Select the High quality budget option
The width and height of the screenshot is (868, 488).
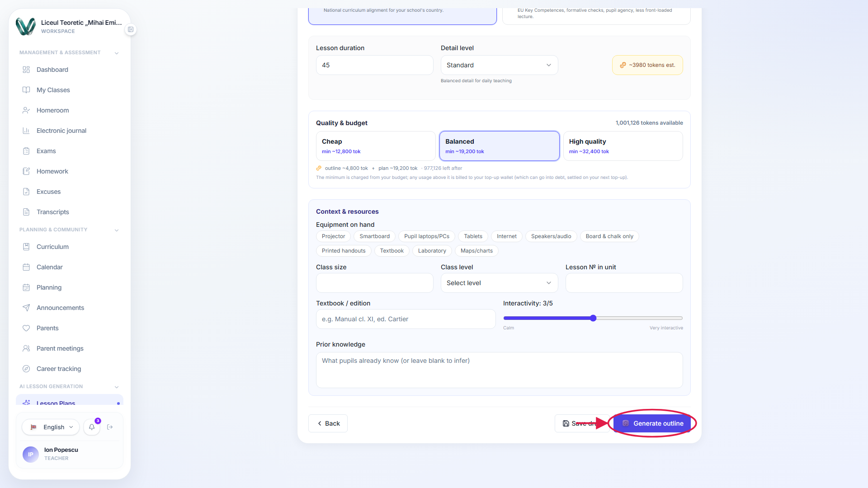pyautogui.click(x=623, y=146)
